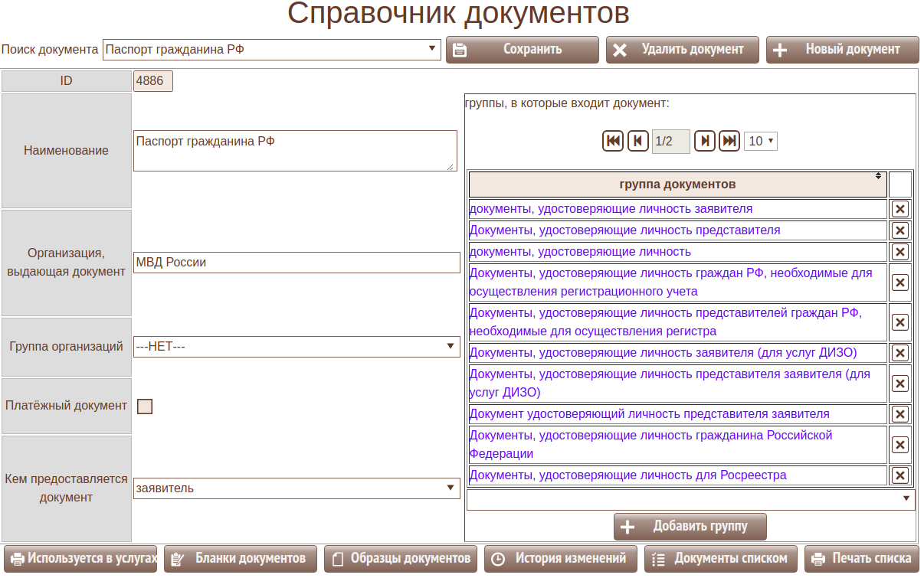Click the 'Сохранить' button
This screenshot has height=578, width=924.
tap(523, 50)
